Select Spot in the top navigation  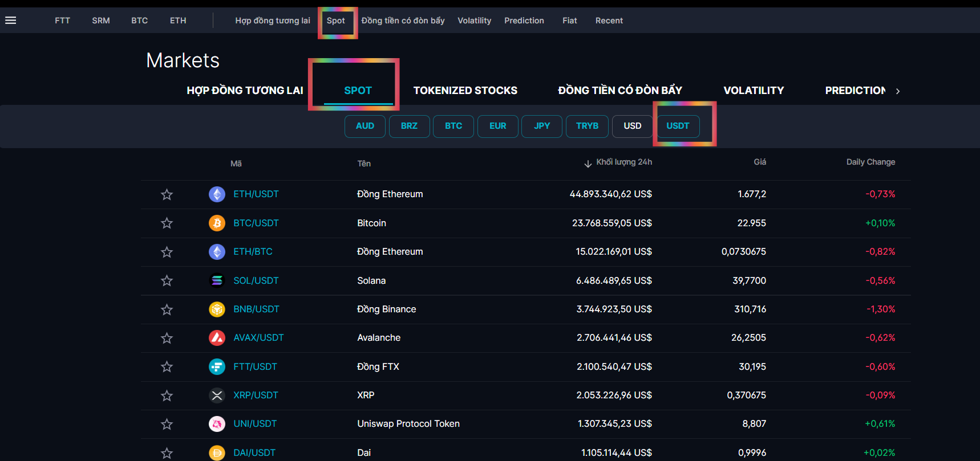[336, 21]
